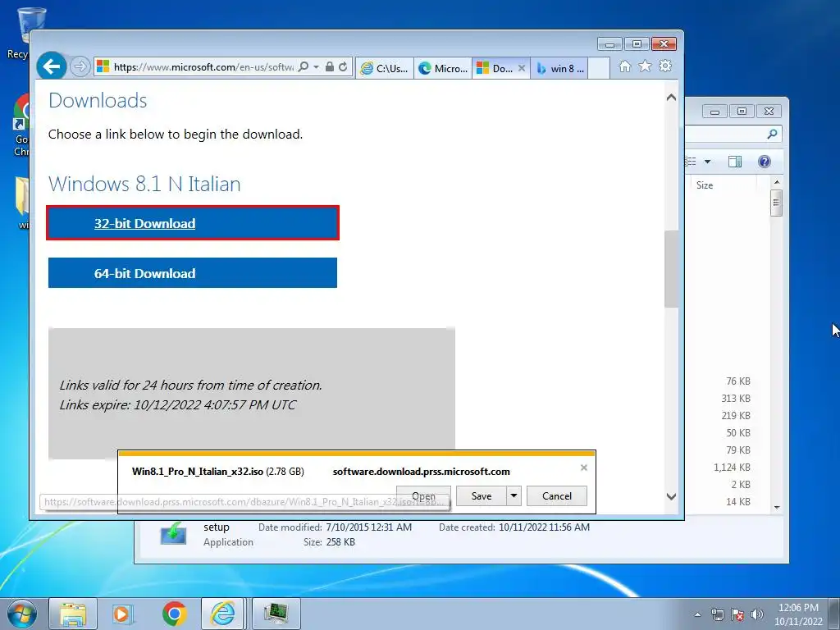Expand the address bar autocomplete dropdown arrow
This screenshot has height=630, width=840.
coord(316,66)
